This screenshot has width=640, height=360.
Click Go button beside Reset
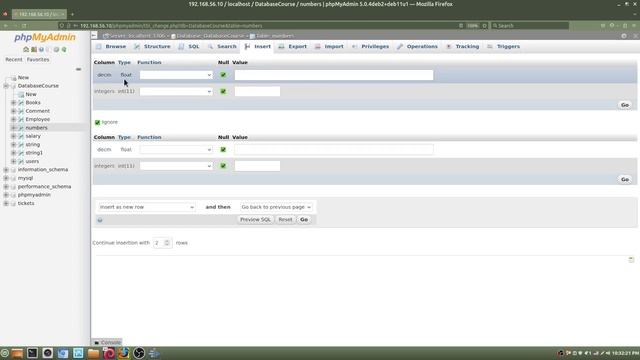[x=304, y=220]
